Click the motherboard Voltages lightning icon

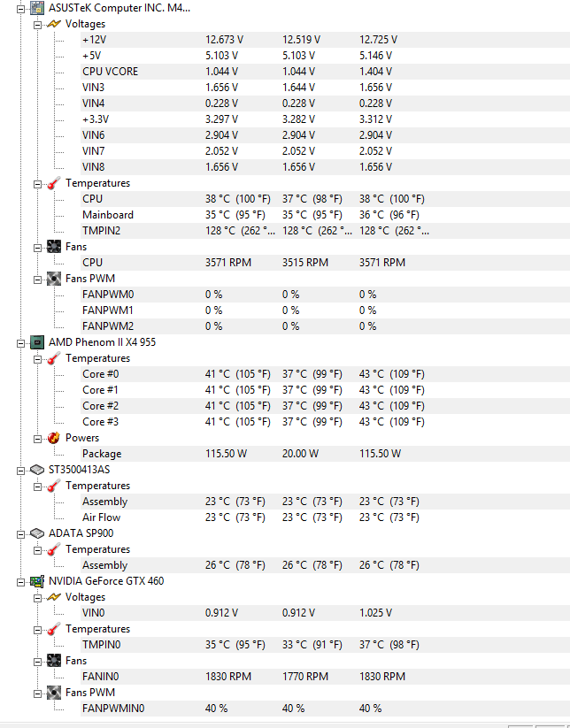tap(54, 24)
